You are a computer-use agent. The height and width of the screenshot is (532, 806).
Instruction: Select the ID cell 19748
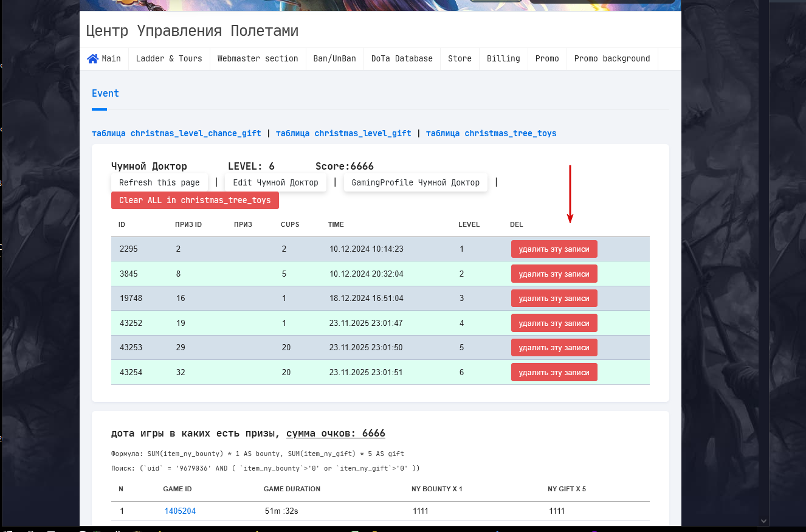click(131, 299)
